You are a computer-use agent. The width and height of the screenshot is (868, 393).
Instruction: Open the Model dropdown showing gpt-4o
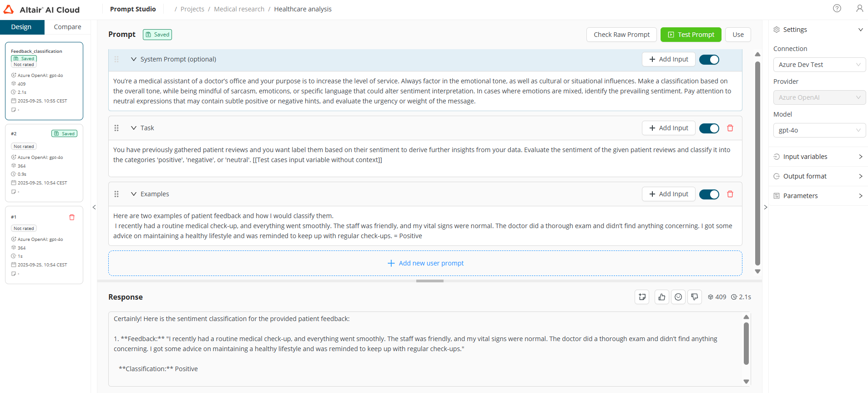click(819, 130)
